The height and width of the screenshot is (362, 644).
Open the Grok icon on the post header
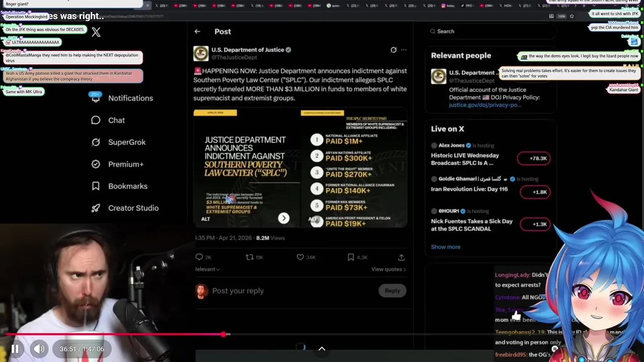pos(393,50)
